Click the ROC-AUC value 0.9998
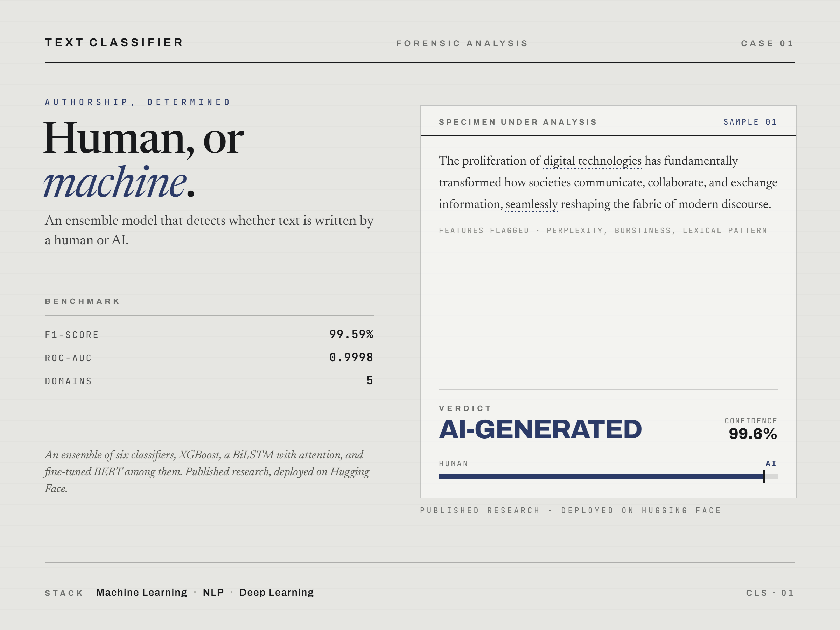The width and height of the screenshot is (840, 630). pos(351,357)
